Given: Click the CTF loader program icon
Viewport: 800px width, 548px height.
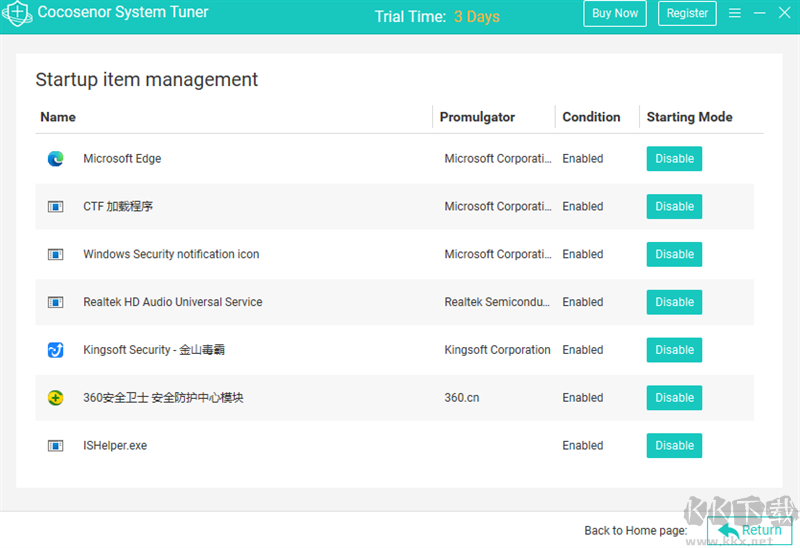Looking at the screenshot, I should (56, 206).
